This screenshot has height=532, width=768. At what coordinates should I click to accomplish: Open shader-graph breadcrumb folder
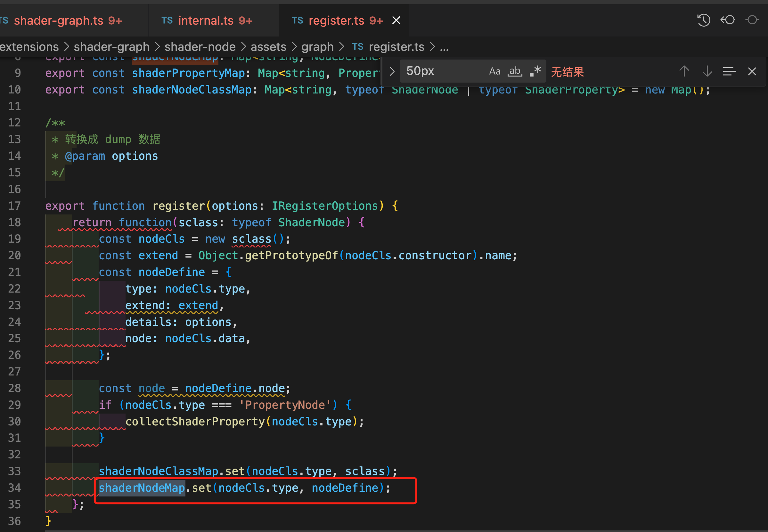tap(111, 47)
